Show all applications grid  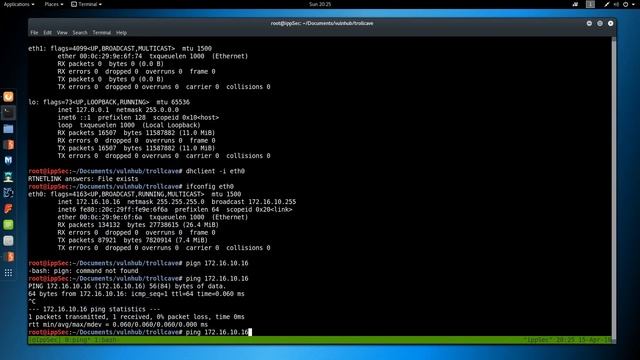tap(8, 273)
